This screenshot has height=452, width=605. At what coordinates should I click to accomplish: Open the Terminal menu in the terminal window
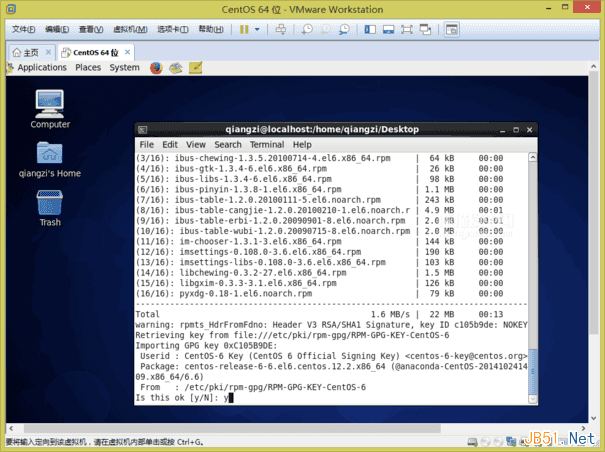[267, 145]
